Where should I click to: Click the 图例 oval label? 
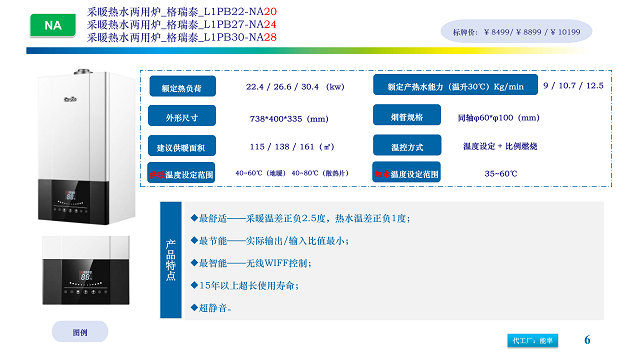pyautogui.click(x=80, y=331)
